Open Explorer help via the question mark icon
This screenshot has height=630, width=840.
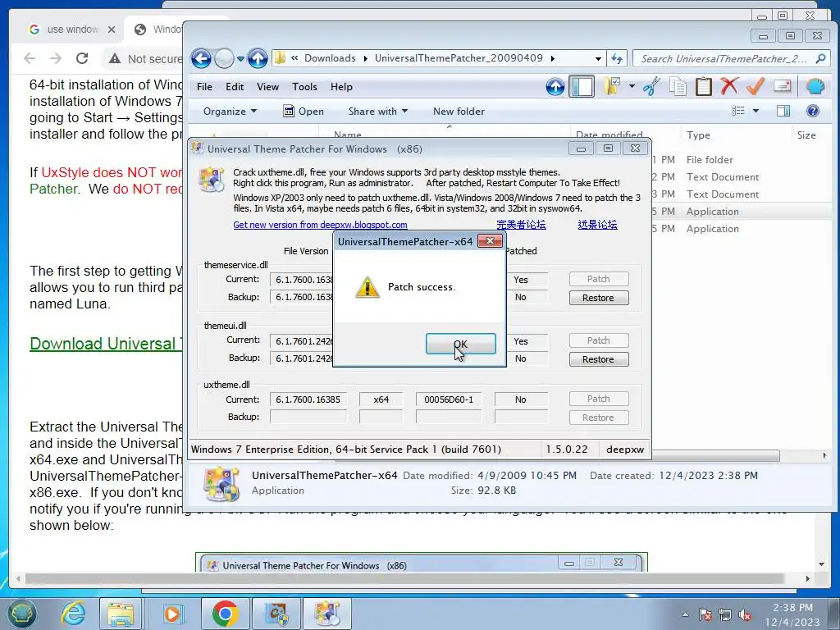coord(812,111)
